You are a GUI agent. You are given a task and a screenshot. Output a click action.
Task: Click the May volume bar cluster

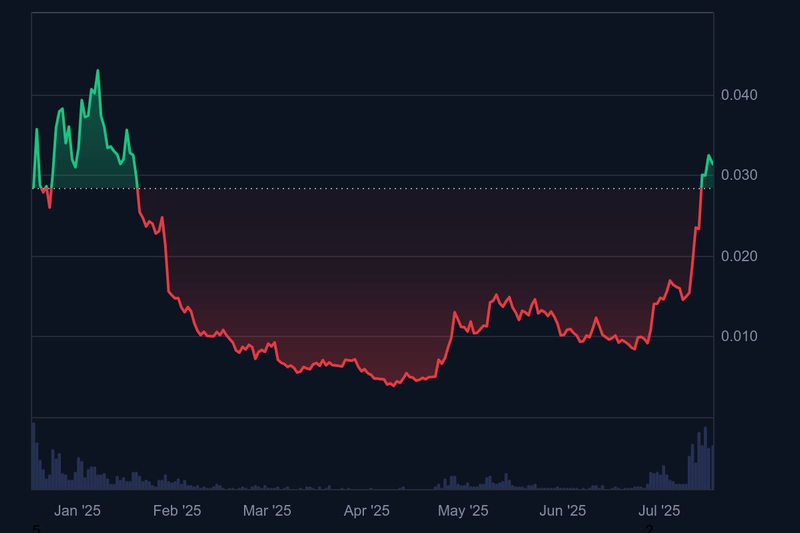click(x=450, y=482)
